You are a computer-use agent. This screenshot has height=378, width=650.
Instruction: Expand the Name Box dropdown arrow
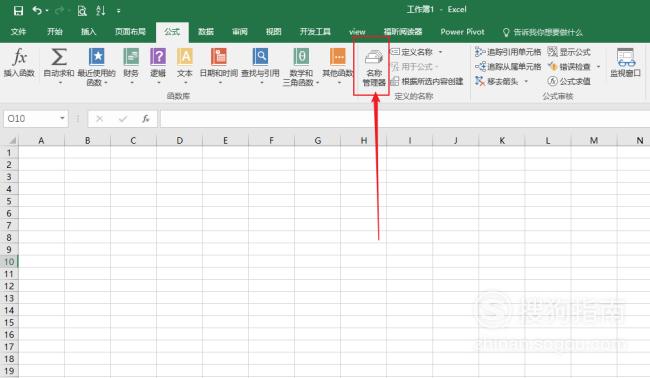coord(62,119)
